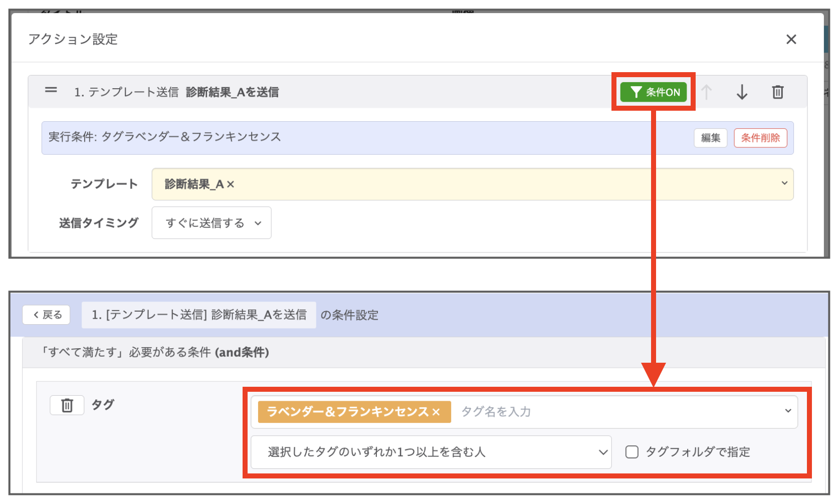This screenshot has height=504, width=840.
Task: Click the 「すべて満たす」必要がある条件 (and条件) header
Action: 154,352
